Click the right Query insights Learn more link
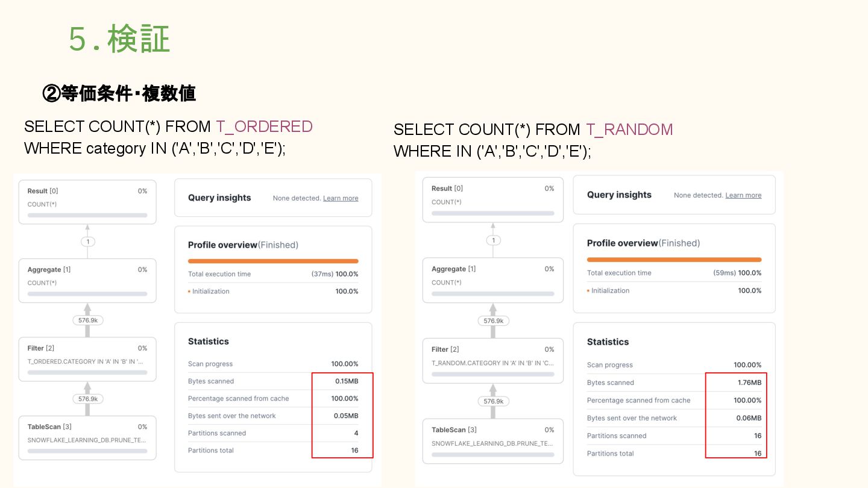This screenshot has width=868, height=488. pyautogui.click(x=743, y=195)
